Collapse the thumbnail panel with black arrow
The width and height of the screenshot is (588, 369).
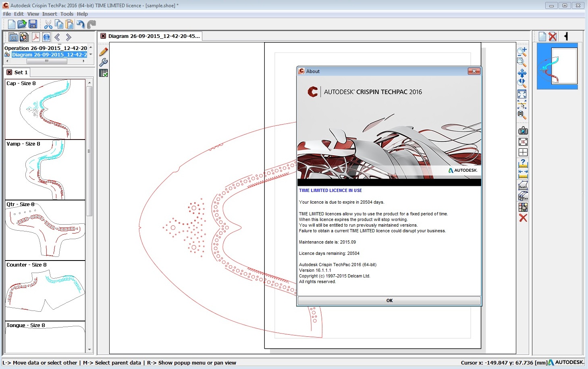[566, 37]
